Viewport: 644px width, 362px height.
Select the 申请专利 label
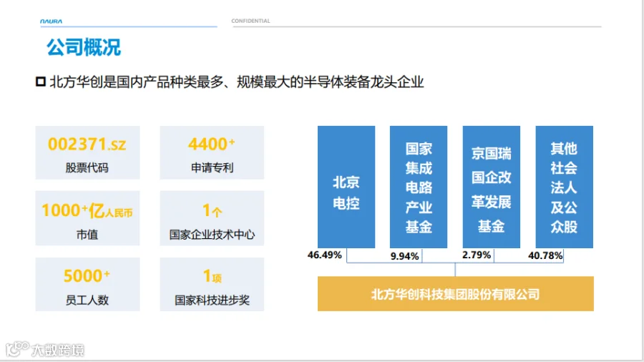tap(212, 167)
